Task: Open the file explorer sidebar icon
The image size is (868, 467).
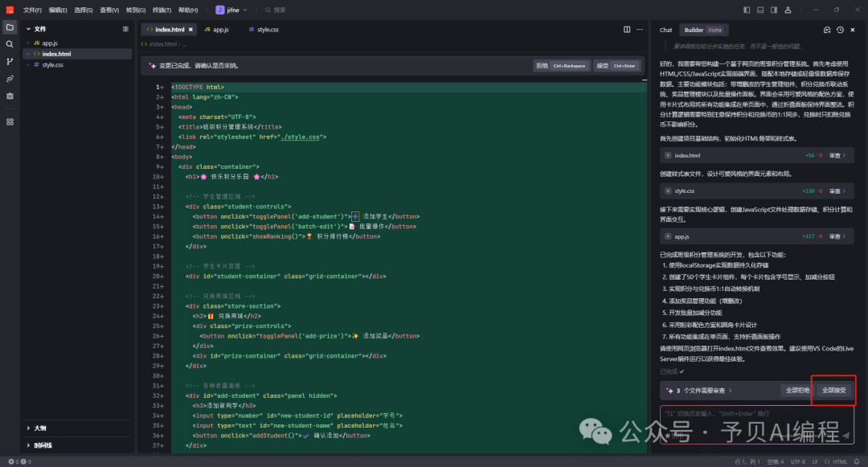Action: tap(10, 27)
